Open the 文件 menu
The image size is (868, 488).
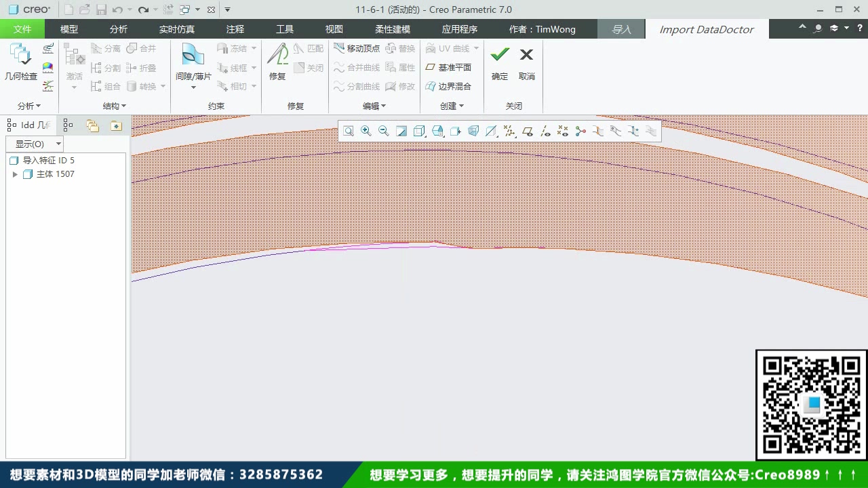pyautogui.click(x=22, y=28)
